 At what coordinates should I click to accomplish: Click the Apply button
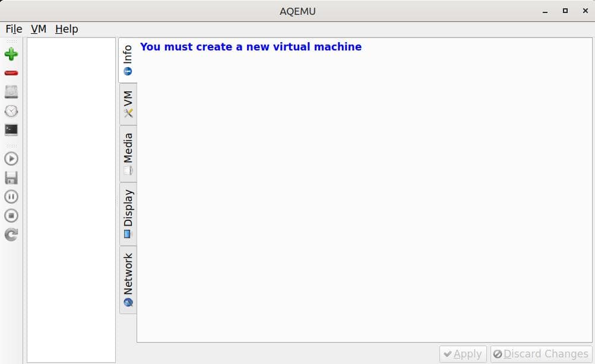(x=463, y=354)
